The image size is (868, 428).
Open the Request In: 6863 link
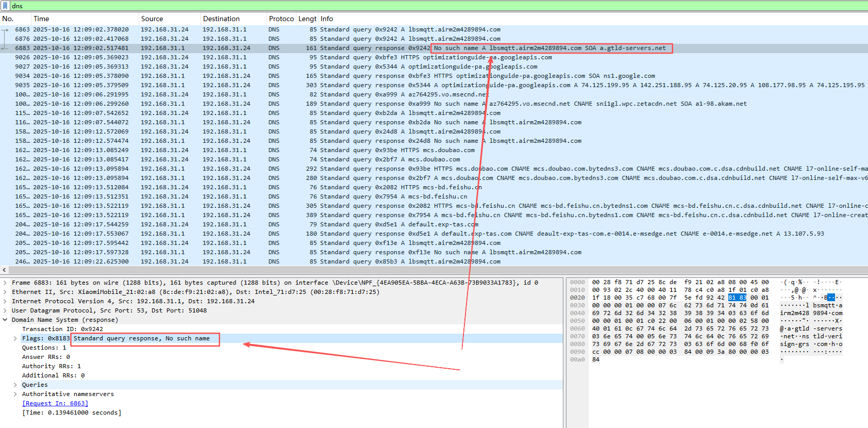(55, 403)
